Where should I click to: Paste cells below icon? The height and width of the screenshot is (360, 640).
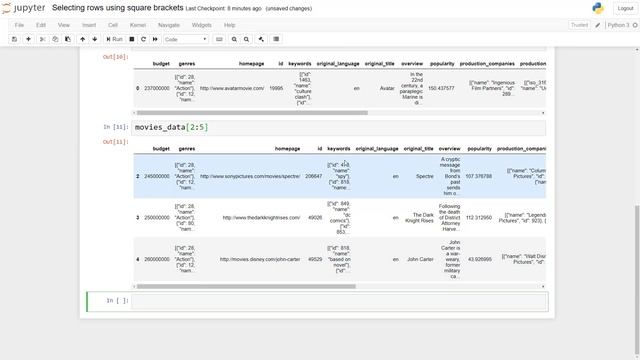(68, 39)
